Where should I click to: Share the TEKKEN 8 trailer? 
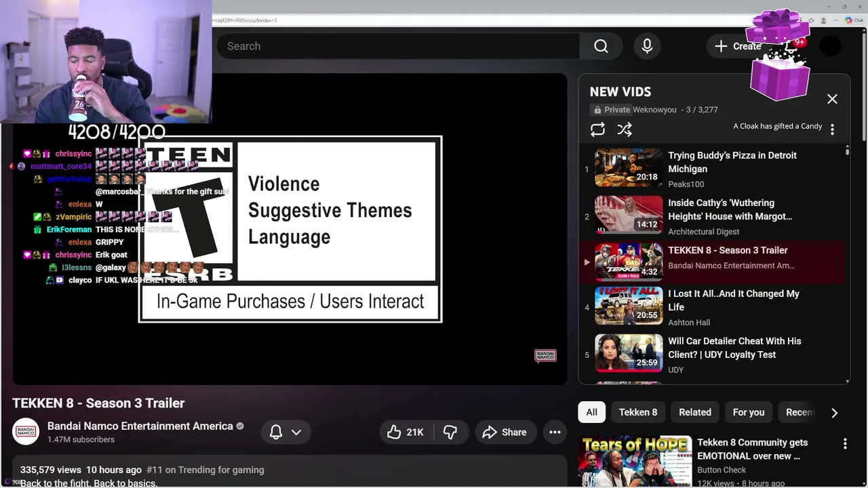click(504, 432)
